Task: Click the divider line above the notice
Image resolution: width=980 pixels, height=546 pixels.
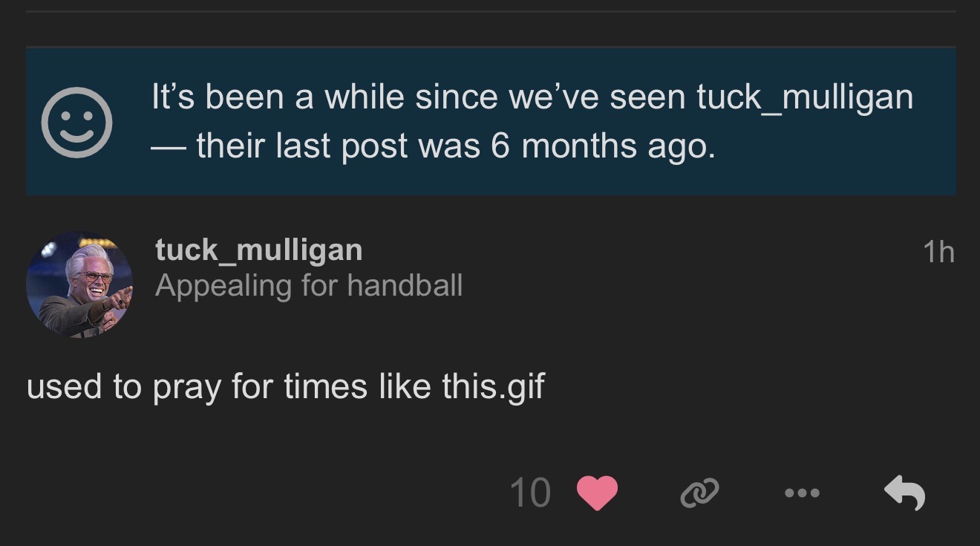Action: 490,12
